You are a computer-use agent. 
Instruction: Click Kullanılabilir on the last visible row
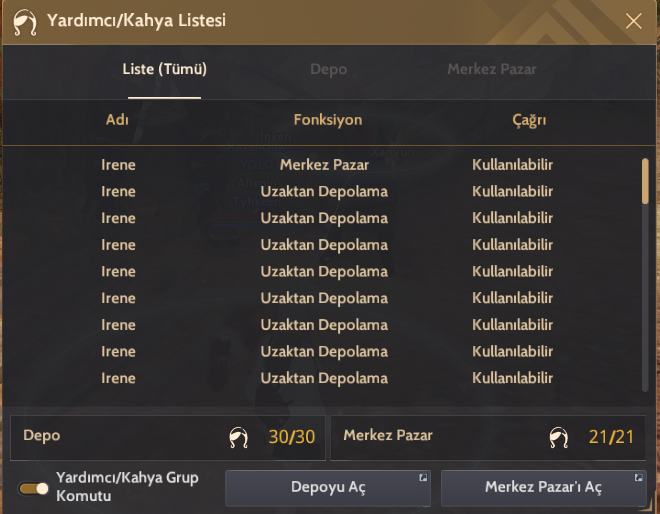(x=512, y=378)
